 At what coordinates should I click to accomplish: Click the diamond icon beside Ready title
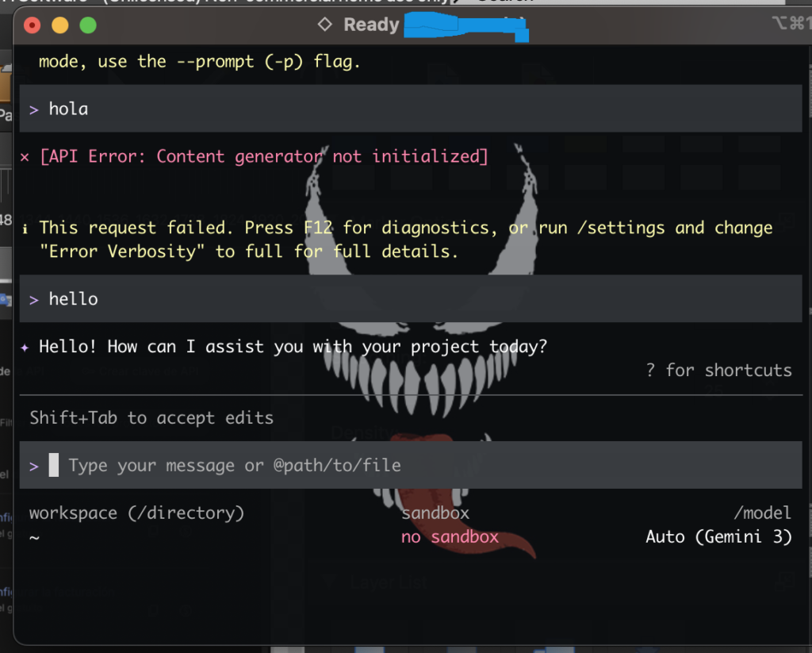[324, 25]
